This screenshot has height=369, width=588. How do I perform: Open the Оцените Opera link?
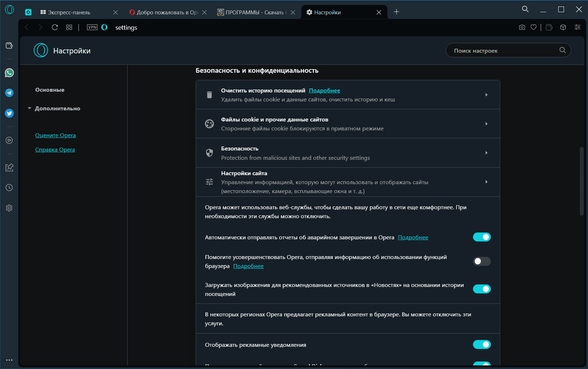pyautogui.click(x=56, y=135)
